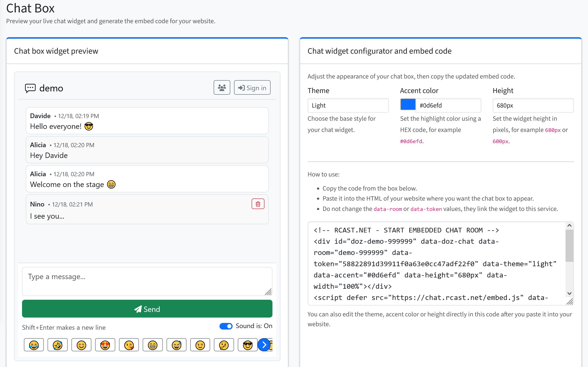This screenshot has height=367, width=588.
Task: Edit the #0d6efd hex code field
Action: pyautogui.click(x=448, y=105)
